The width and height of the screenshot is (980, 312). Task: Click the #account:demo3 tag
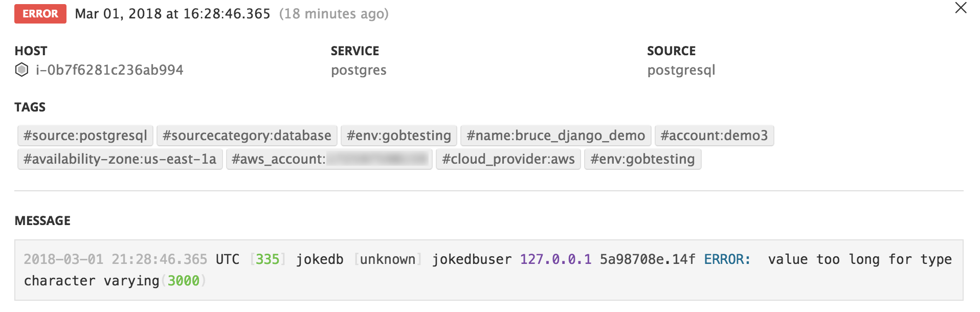(715, 136)
